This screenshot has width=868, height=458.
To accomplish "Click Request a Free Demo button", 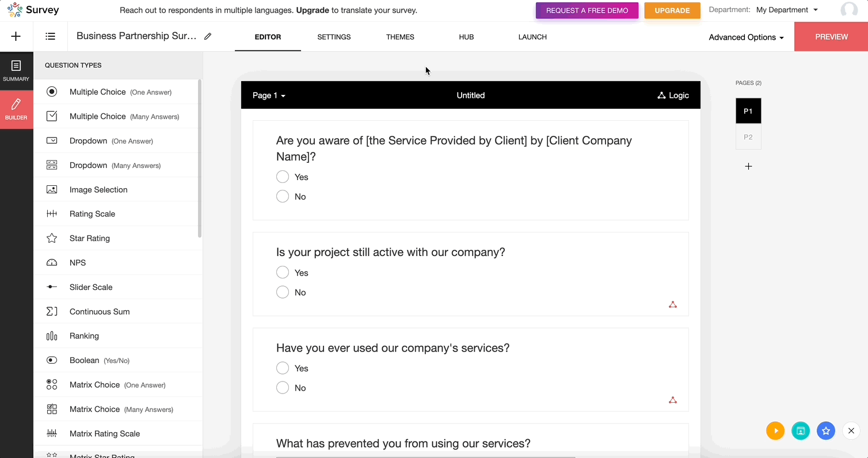I will [587, 10].
